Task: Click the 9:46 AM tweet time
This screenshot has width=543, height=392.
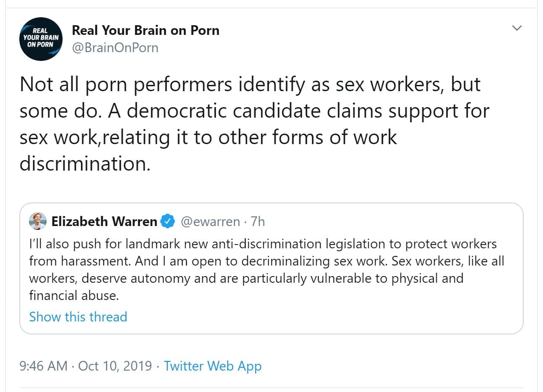Action: [x=43, y=366]
